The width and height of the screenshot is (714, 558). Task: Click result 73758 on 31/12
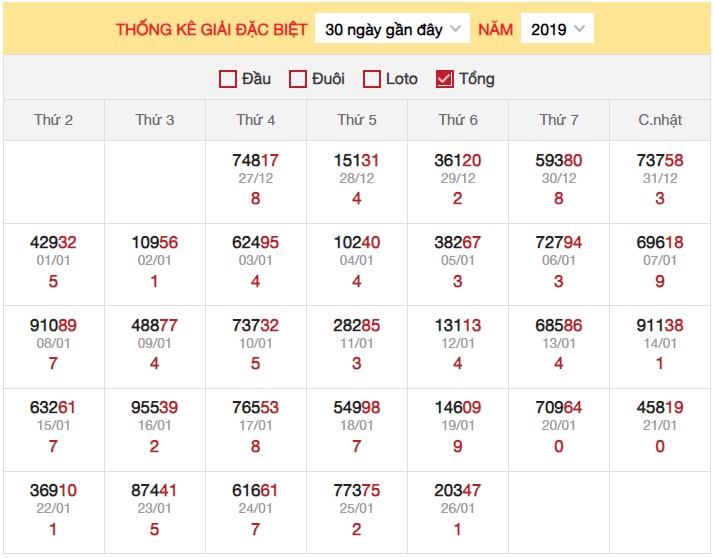pos(660,160)
